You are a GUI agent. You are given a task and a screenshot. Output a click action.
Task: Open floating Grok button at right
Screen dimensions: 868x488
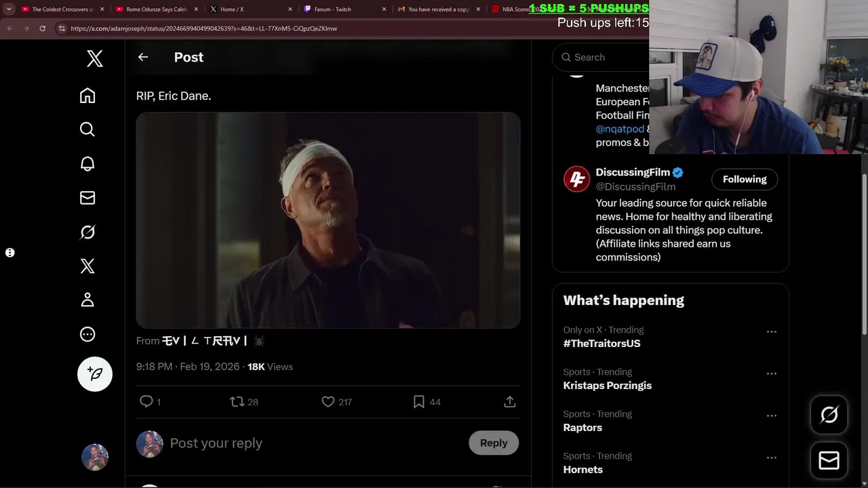(x=829, y=415)
